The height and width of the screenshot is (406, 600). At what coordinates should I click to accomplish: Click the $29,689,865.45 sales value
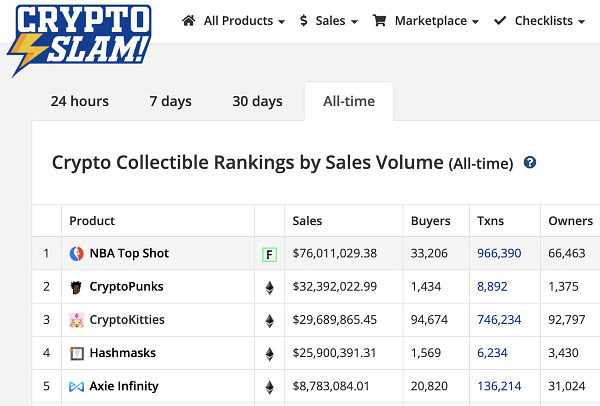pos(334,320)
